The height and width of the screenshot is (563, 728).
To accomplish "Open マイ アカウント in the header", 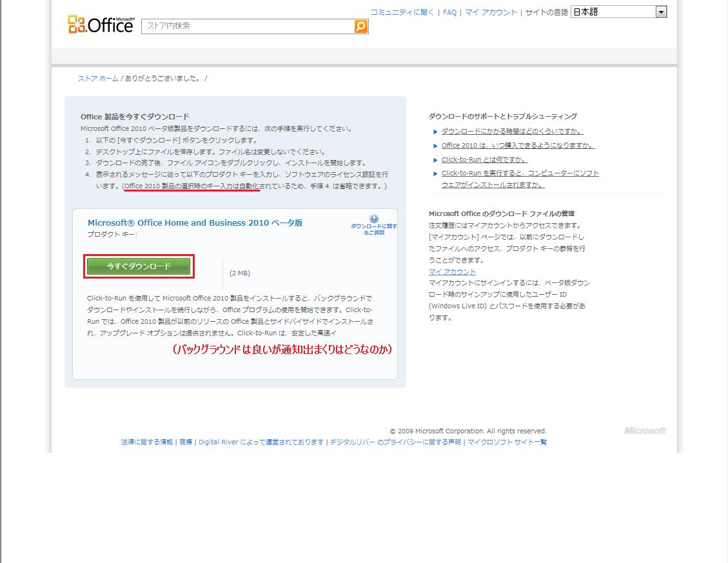I will click(x=491, y=12).
